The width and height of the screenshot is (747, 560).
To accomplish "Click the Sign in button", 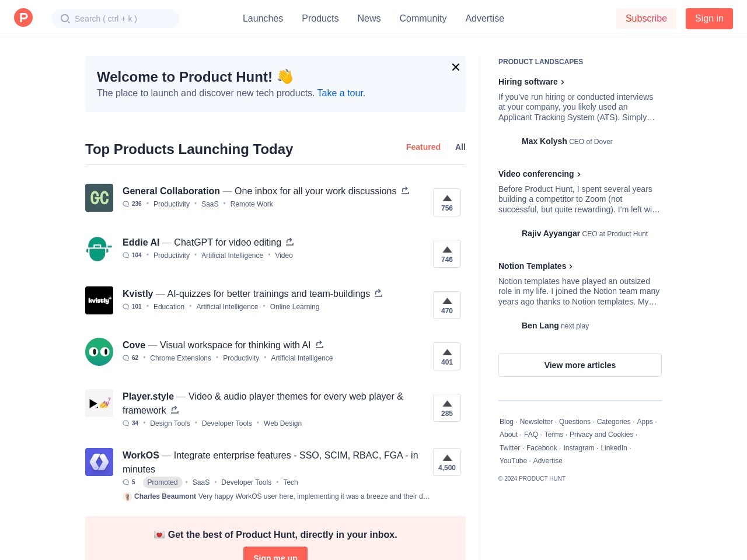I will (x=709, y=19).
